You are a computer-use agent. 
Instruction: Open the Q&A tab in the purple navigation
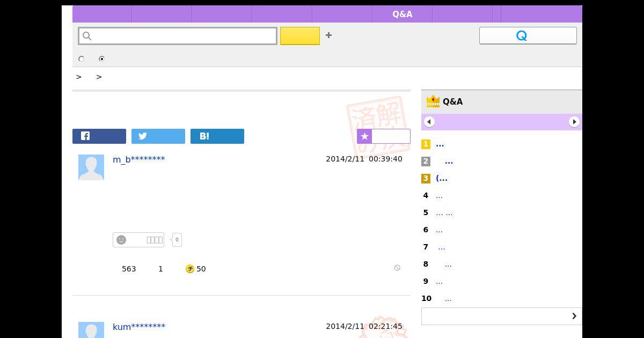point(402,14)
